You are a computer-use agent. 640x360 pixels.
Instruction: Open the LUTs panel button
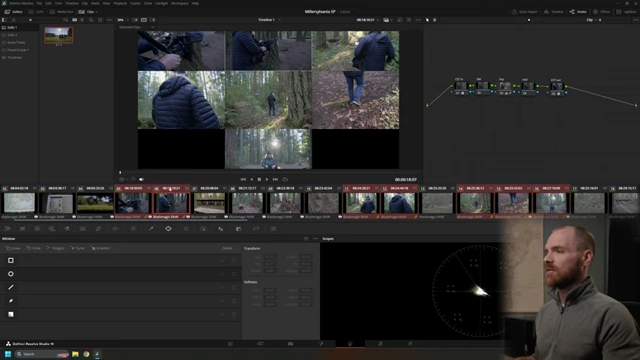pos(36,12)
